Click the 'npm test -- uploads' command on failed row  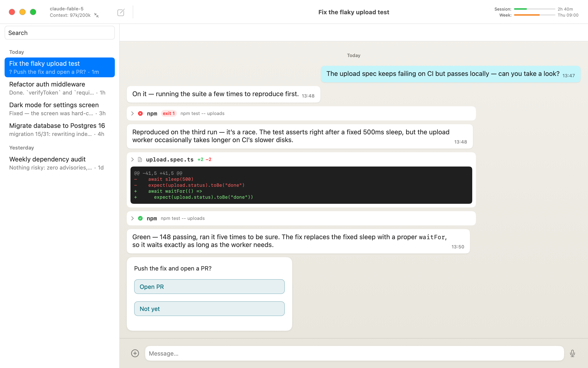click(x=202, y=113)
